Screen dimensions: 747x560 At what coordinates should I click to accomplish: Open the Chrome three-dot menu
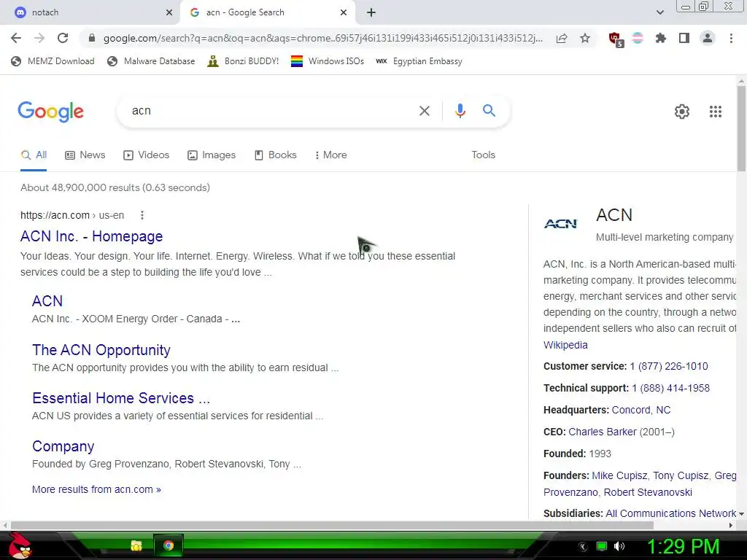click(x=731, y=38)
